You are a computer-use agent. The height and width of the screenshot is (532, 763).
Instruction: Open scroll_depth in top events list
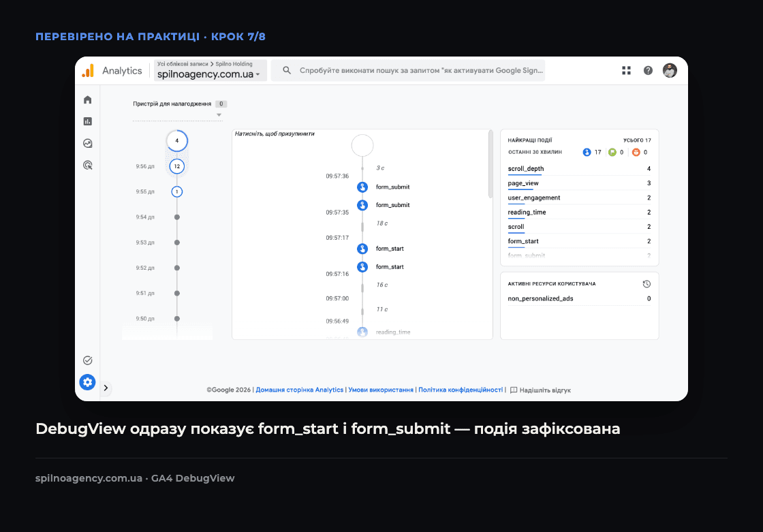click(579, 169)
